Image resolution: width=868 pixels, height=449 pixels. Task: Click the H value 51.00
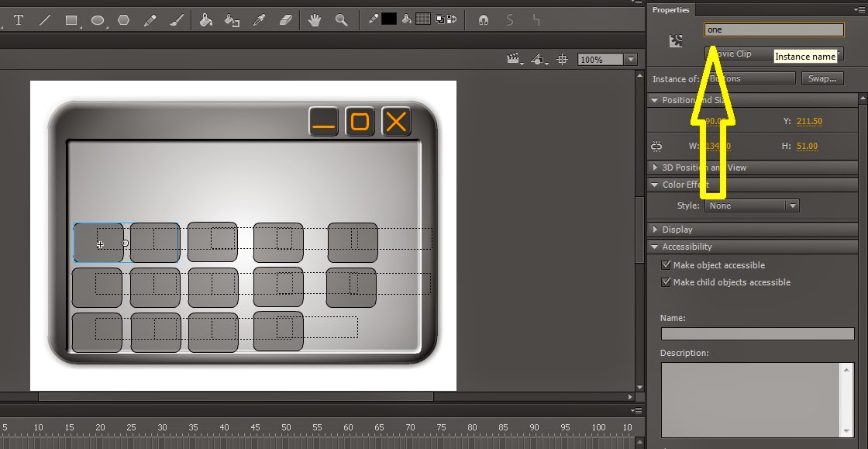tap(807, 146)
